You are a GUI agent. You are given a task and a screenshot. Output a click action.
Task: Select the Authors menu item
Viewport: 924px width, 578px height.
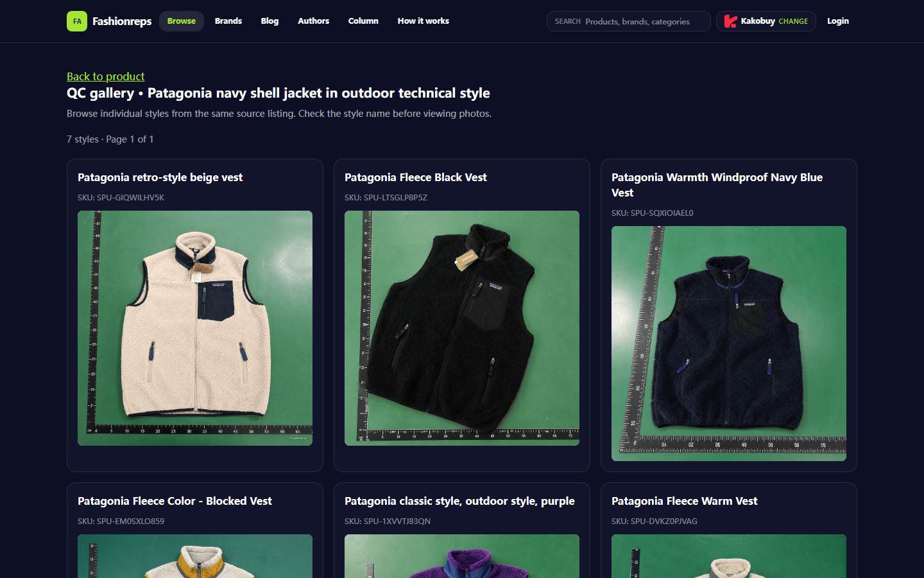tap(313, 21)
